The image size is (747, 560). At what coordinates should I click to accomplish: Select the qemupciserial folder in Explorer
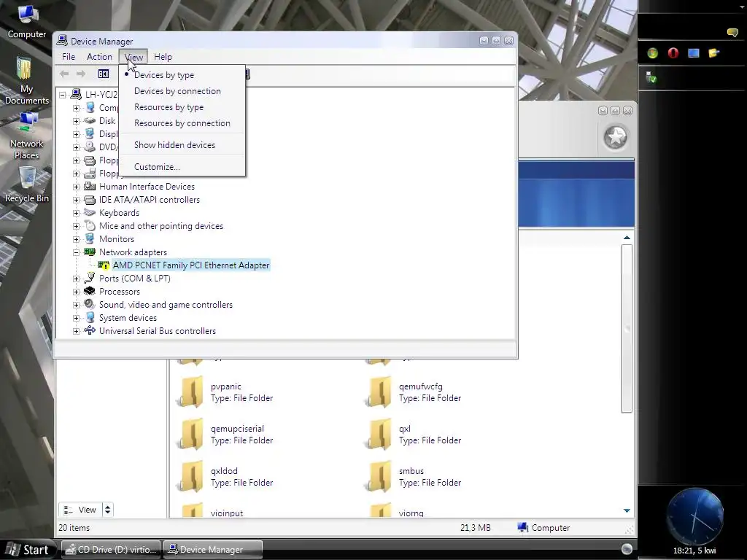225,435
